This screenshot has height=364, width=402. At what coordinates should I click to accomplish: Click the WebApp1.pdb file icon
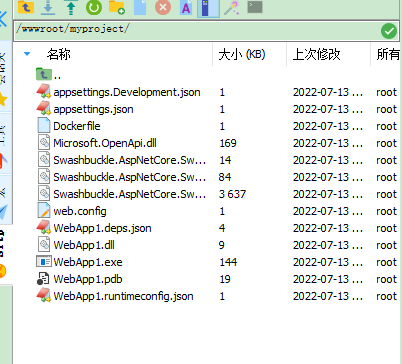click(x=43, y=279)
